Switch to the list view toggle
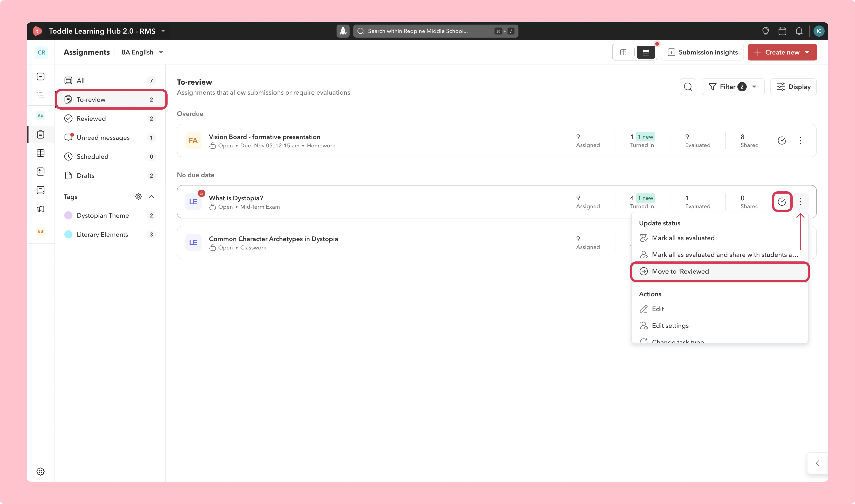Viewport: 855px width, 504px height. coord(646,52)
